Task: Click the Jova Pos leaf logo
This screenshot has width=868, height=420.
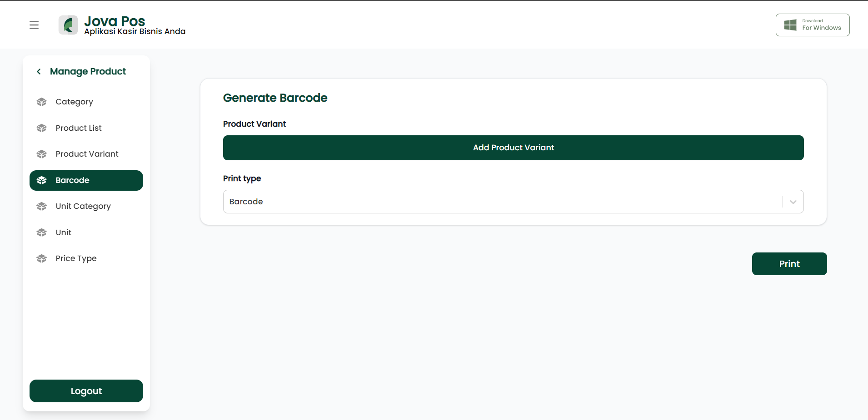Action: coord(68,25)
